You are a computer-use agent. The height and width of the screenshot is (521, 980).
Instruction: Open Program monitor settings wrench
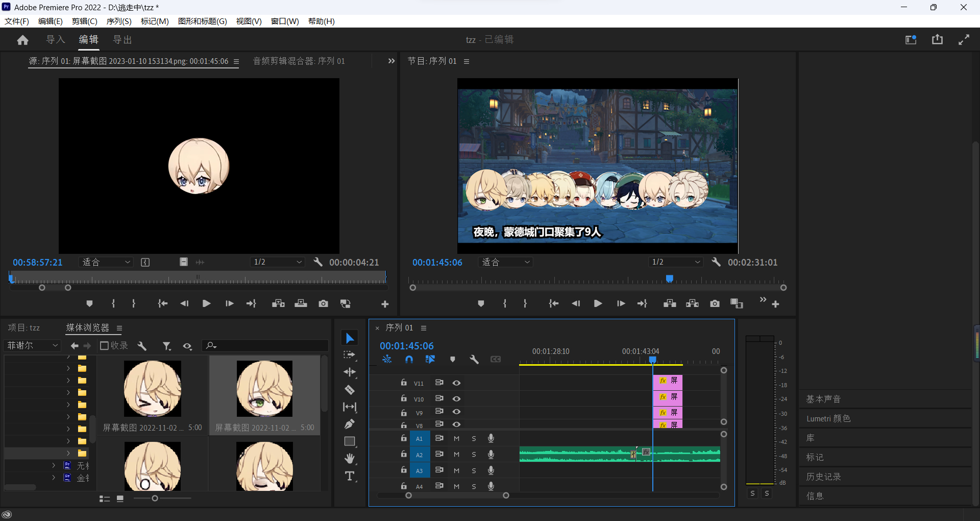(716, 262)
